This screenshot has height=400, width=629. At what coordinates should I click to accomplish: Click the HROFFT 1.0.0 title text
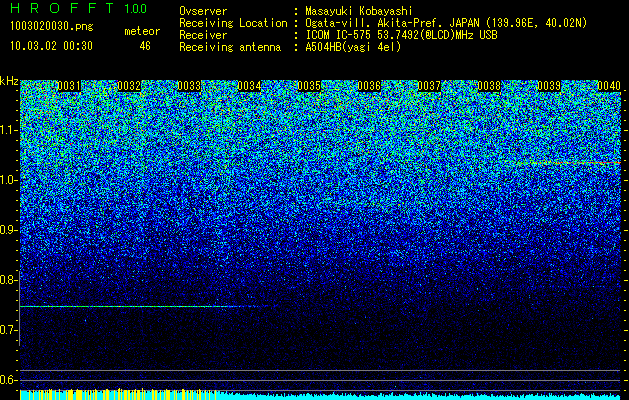click(79, 8)
